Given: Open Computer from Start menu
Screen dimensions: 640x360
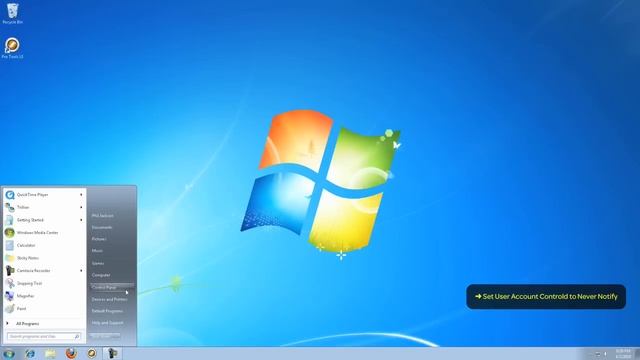Looking at the screenshot, I should [101, 275].
